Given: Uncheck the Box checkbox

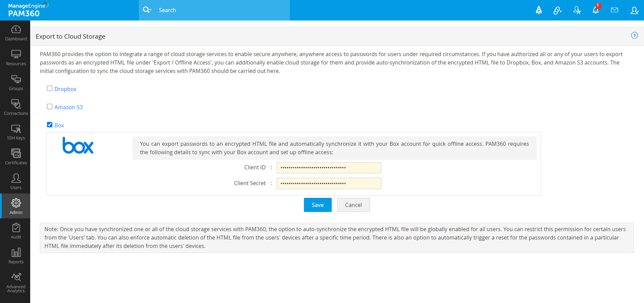Looking at the screenshot, I should 50,125.
